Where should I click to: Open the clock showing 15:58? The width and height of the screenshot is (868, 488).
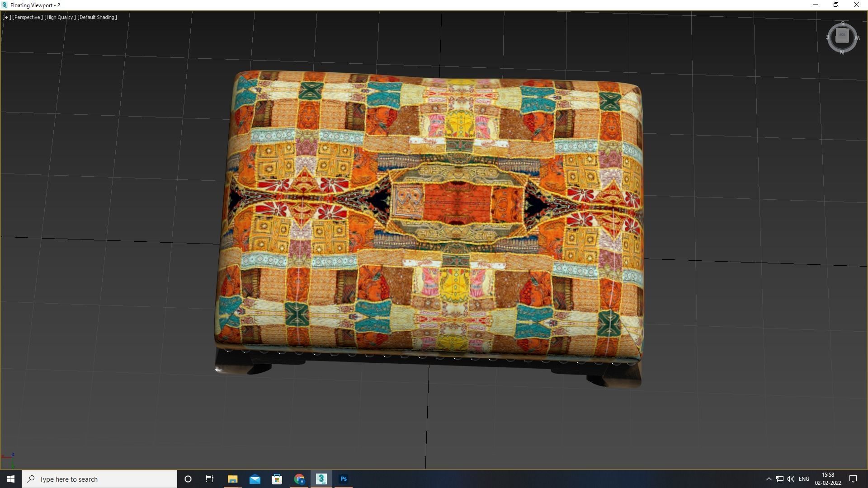pos(828,479)
